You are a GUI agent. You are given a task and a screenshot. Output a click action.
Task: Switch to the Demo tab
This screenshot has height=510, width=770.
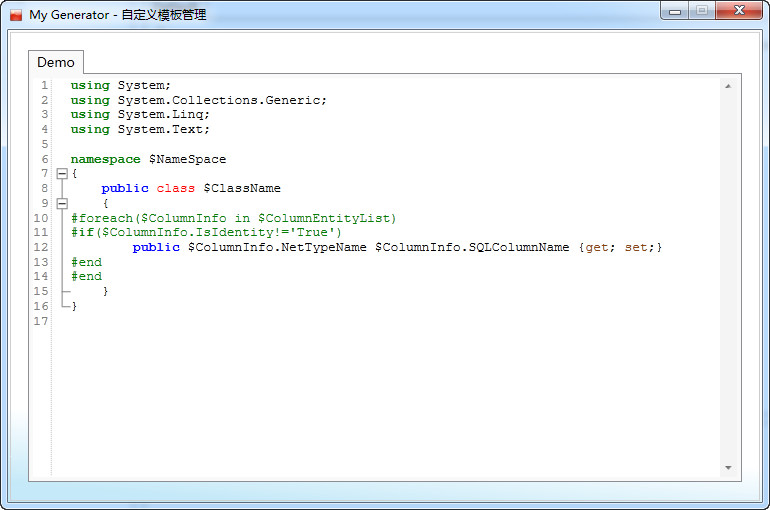[x=55, y=62]
